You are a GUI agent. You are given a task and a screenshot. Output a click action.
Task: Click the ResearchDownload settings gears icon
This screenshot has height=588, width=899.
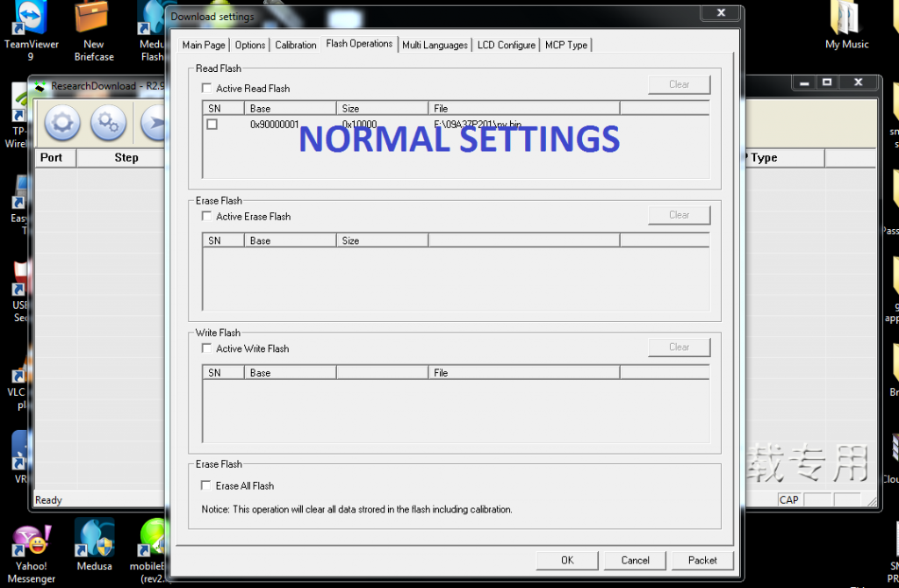(x=108, y=123)
